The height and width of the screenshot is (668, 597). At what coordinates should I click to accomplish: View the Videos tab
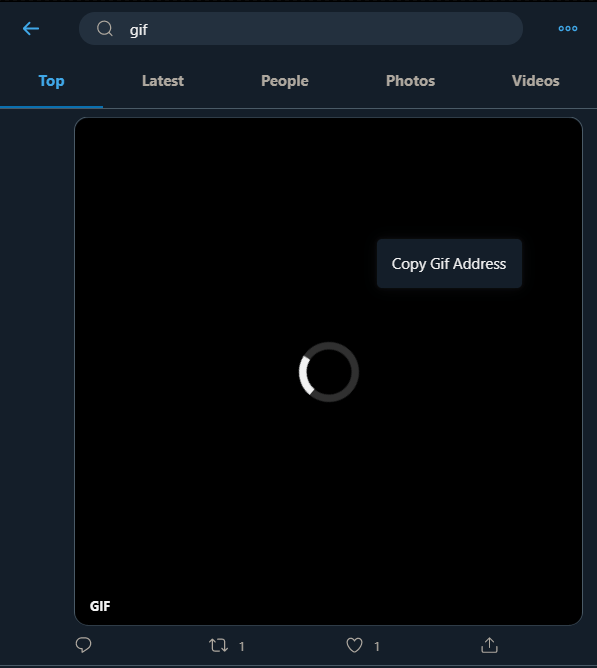tap(536, 81)
